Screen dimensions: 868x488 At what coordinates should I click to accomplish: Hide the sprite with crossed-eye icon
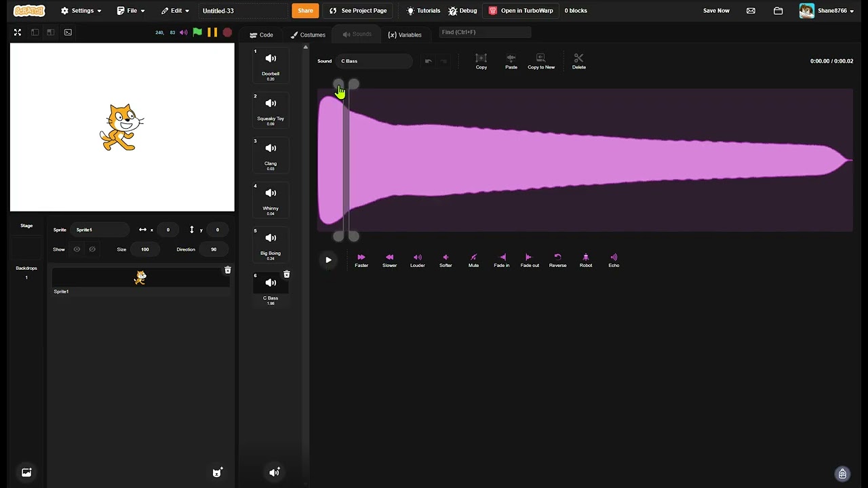tap(92, 249)
